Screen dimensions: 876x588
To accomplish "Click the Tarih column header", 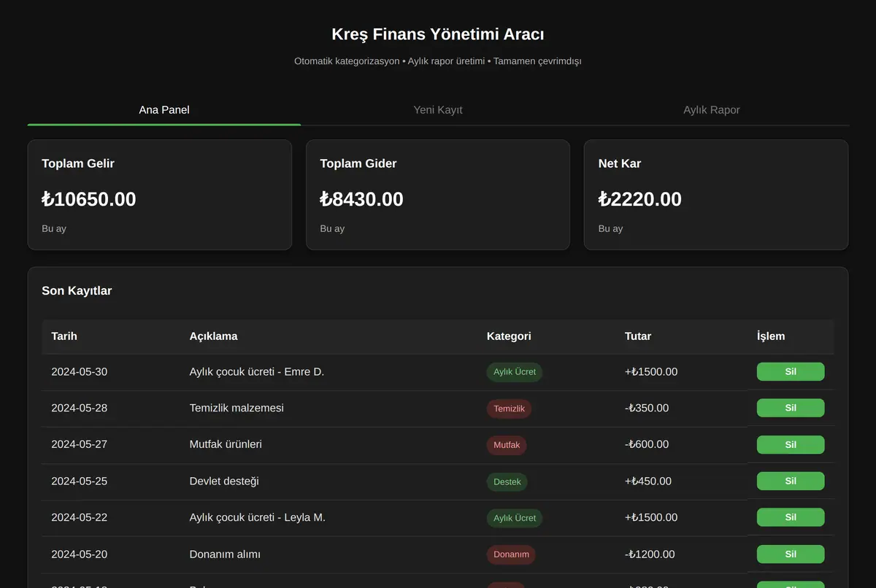I will click(x=64, y=336).
